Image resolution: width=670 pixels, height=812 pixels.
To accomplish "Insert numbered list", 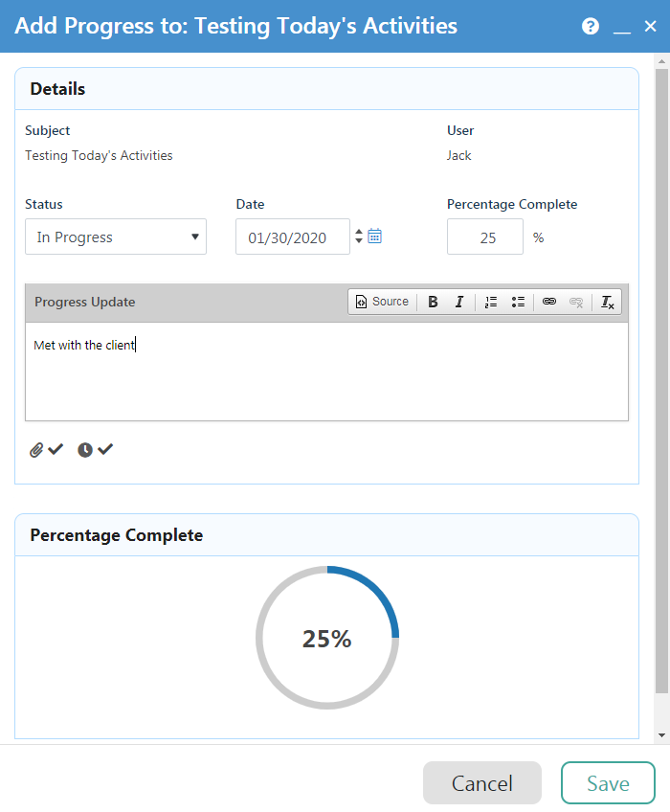I will coord(491,302).
